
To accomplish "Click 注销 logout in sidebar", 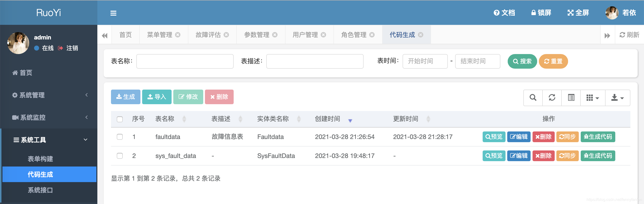I will 68,48.
